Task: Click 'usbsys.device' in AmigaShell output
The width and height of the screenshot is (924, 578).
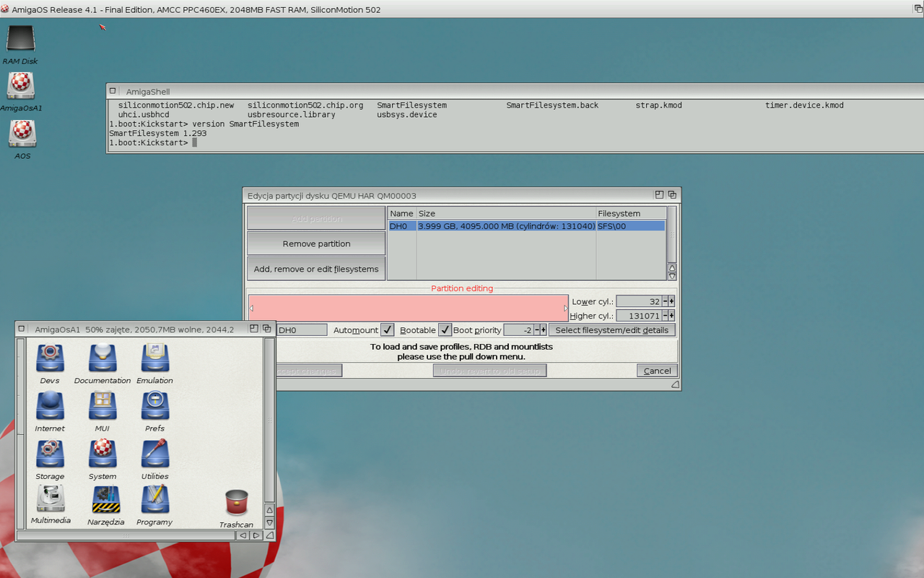Action: [406, 114]
